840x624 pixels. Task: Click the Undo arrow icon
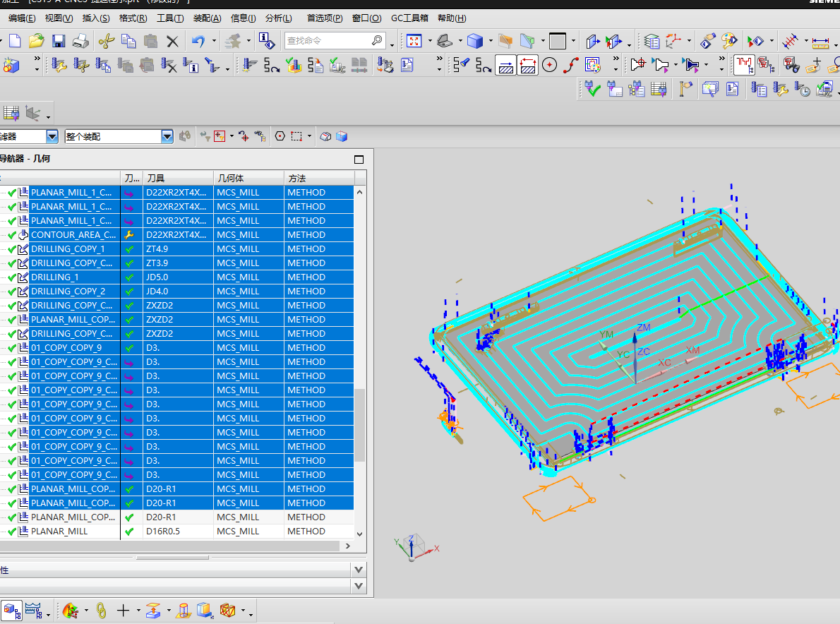[198, 41]
